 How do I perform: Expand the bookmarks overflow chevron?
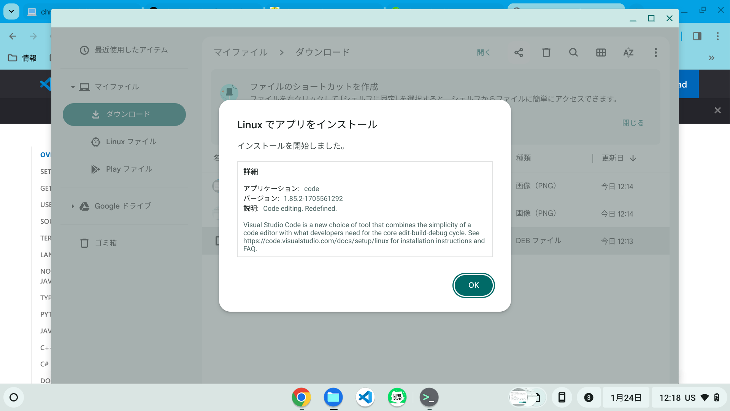pyautogui.click(x=711, y=58)
